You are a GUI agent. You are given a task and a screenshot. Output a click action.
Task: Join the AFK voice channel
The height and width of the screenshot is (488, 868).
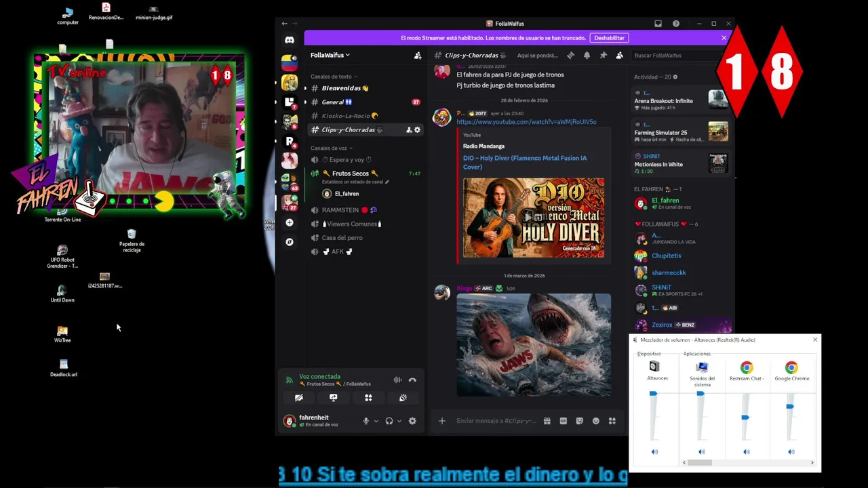click(x=364, y=251)
